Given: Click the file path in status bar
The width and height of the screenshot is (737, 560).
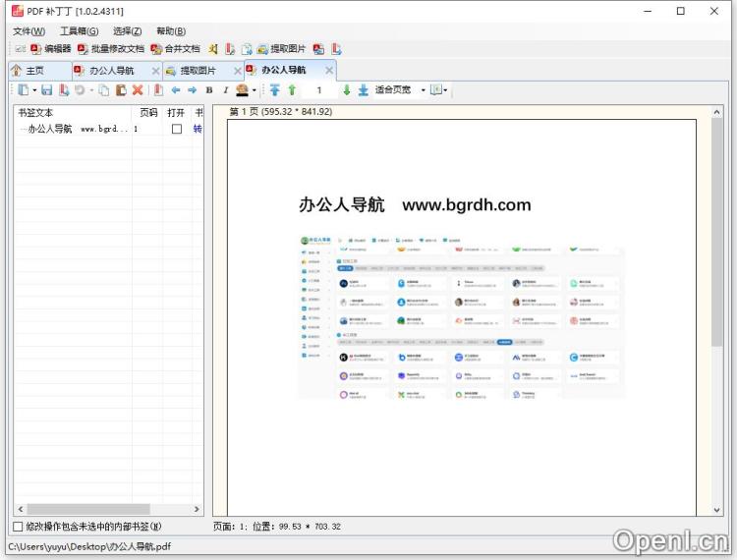Looking at the screenshot, I should [x=89, y=547].
